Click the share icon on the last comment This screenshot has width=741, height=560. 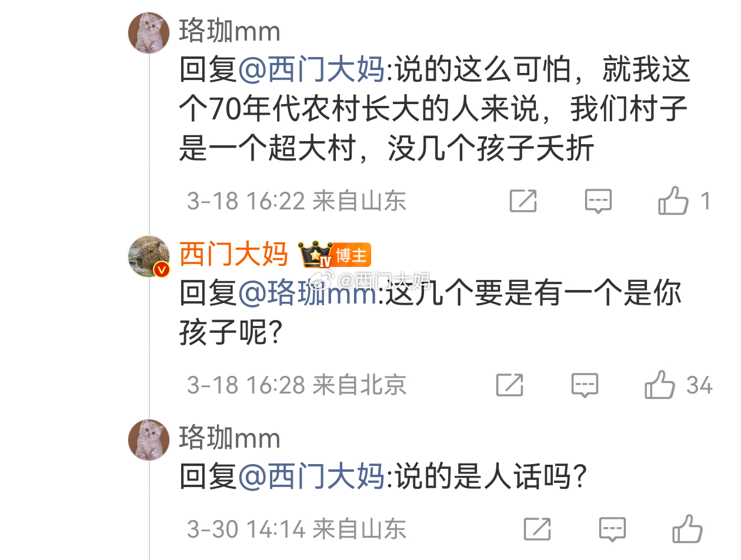pos(537,528)
